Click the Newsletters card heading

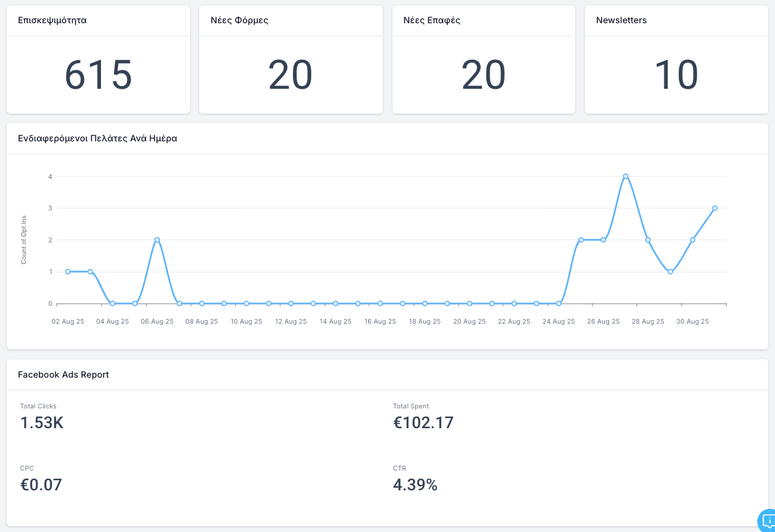pyautogui.click(x=621, y=20)
